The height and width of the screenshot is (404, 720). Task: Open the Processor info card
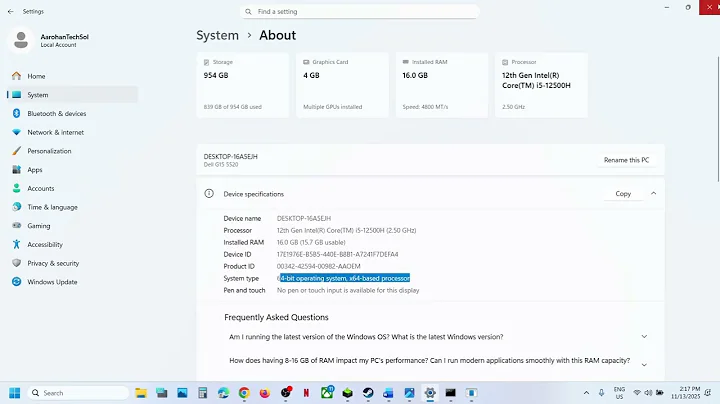click(x=541, y=85)
